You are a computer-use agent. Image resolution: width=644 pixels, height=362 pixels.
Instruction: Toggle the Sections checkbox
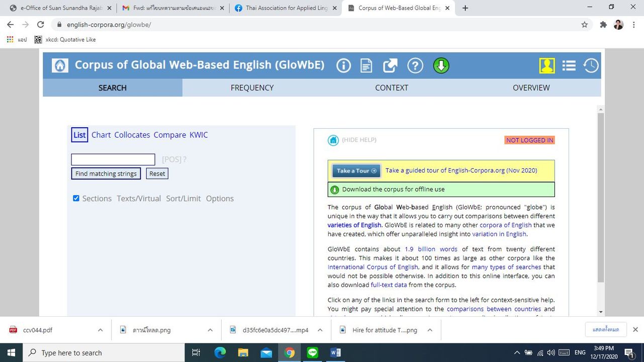[x=76, y=198]
